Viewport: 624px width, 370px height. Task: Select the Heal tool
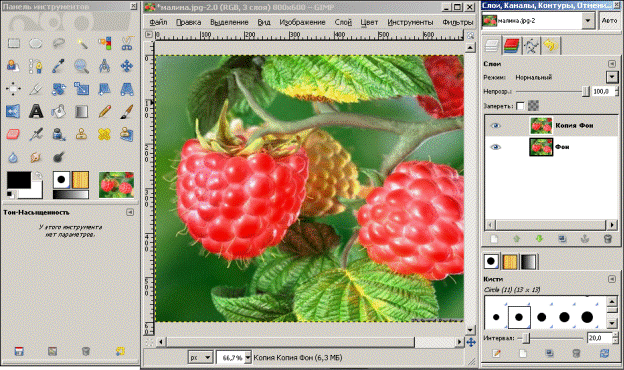[x=104, y=134]
